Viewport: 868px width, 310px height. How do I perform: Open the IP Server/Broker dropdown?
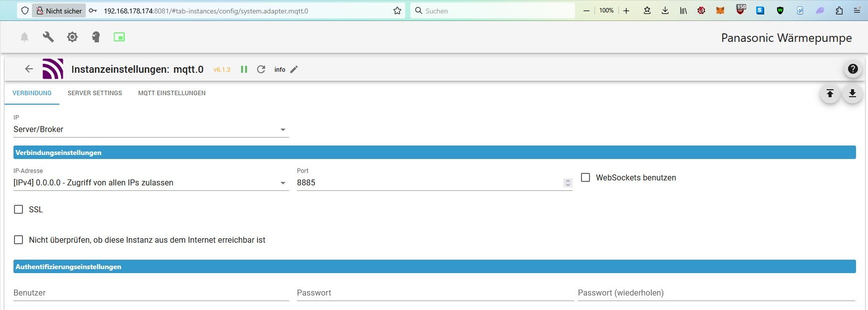point(151,130)
